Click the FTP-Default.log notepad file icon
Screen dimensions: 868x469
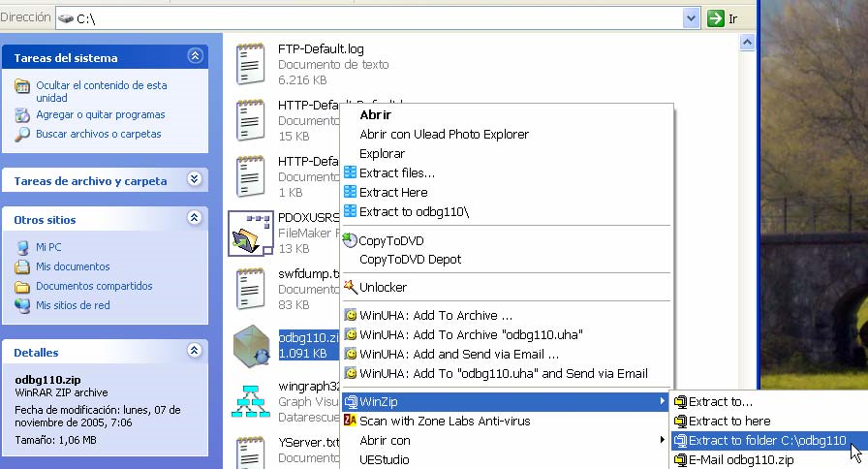click(250, 64)
